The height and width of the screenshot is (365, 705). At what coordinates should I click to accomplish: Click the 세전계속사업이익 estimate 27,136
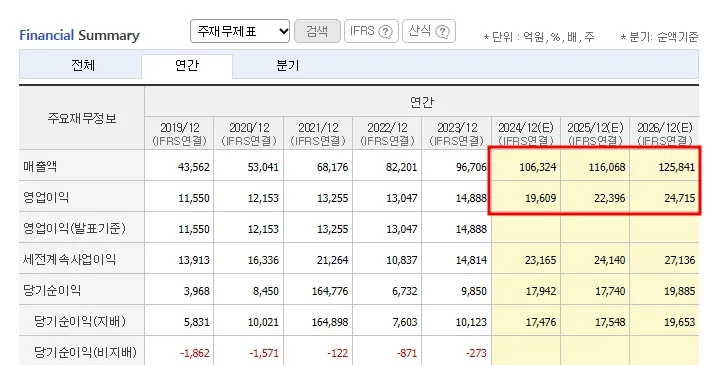(x=680, y=260)
